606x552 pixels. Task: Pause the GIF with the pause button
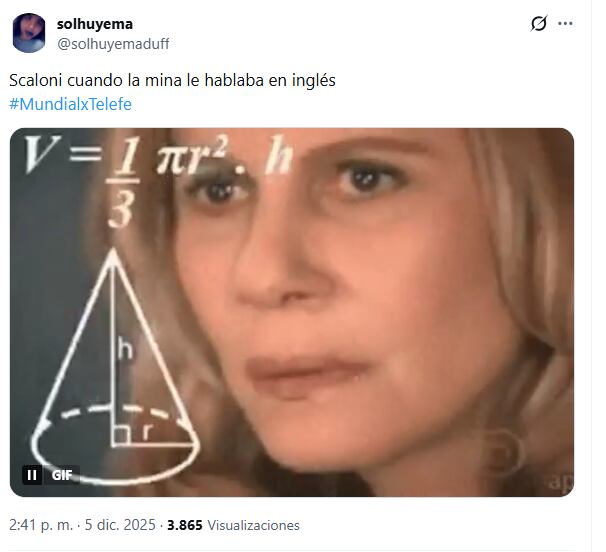tap(32, 475)
